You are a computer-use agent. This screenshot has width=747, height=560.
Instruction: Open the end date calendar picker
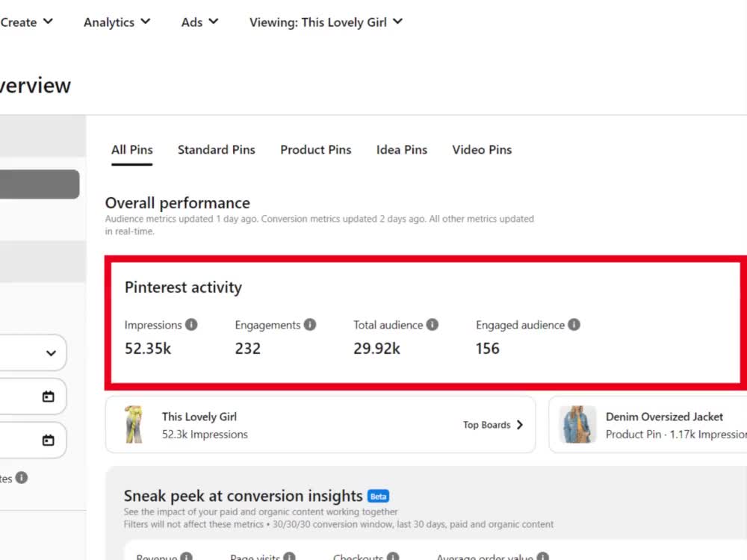click(x=48, y=440)
